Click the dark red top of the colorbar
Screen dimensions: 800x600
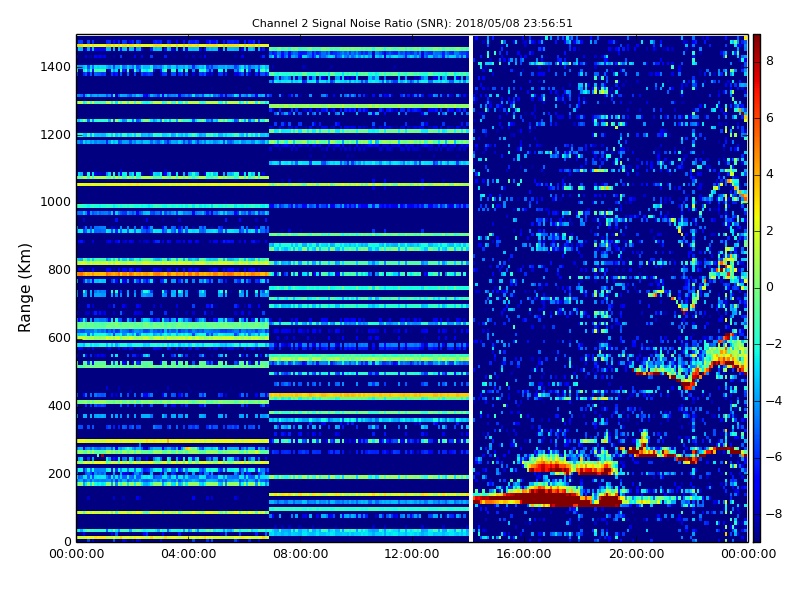pos(757,43)
